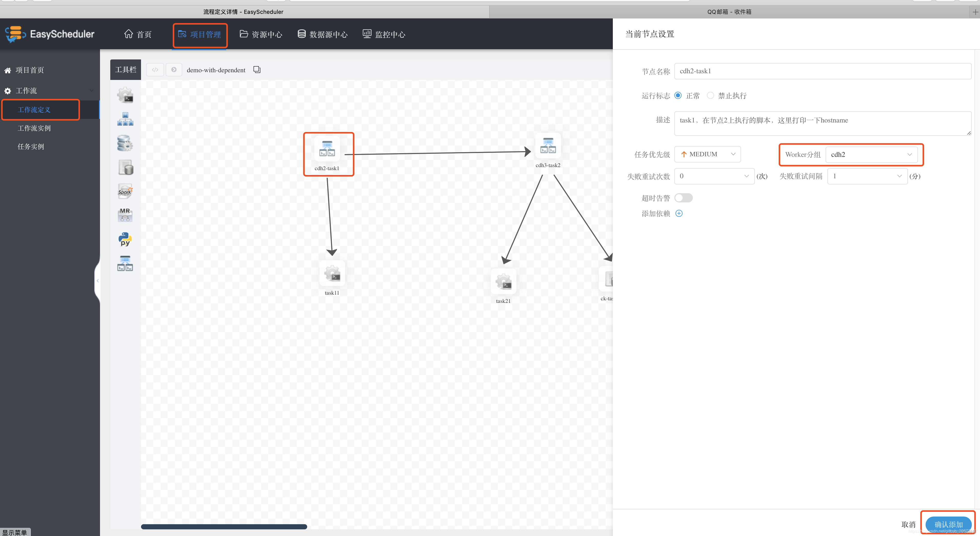Open the Worker分组 cdh2 dropdown
This screenshot has height=536, width=980.
[871, 154]
